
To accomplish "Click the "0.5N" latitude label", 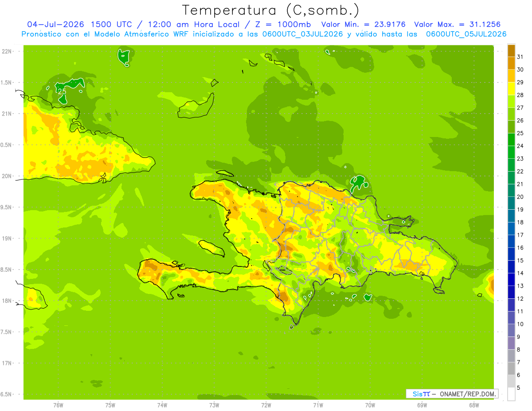I will click(7, 145).
